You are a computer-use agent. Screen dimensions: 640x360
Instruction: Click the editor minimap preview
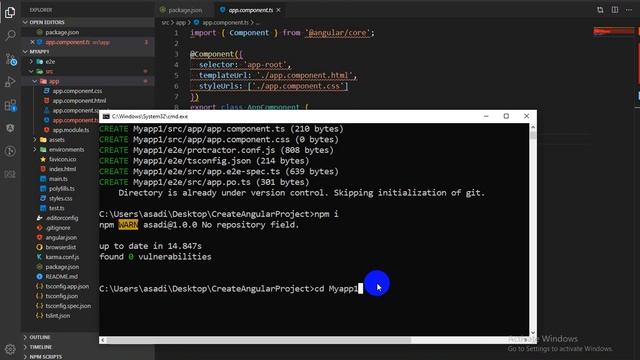click(x=613, y=31)
